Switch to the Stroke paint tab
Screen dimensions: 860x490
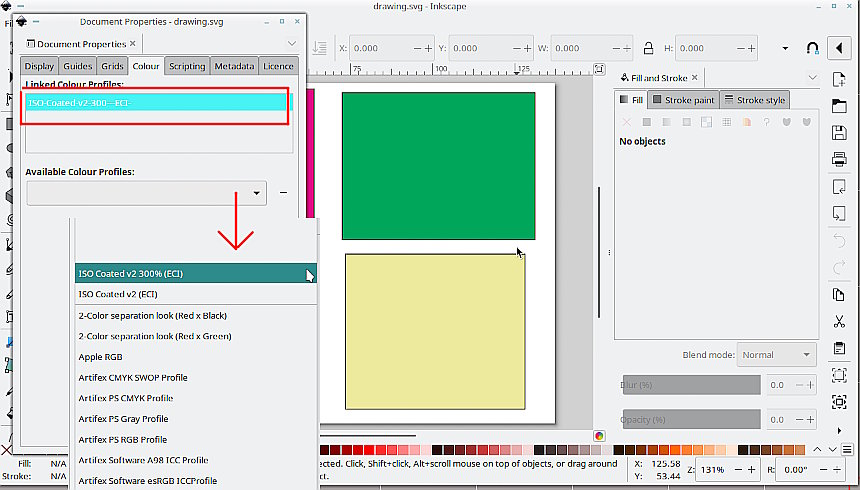pyautogui.click(x=683, y=100)
